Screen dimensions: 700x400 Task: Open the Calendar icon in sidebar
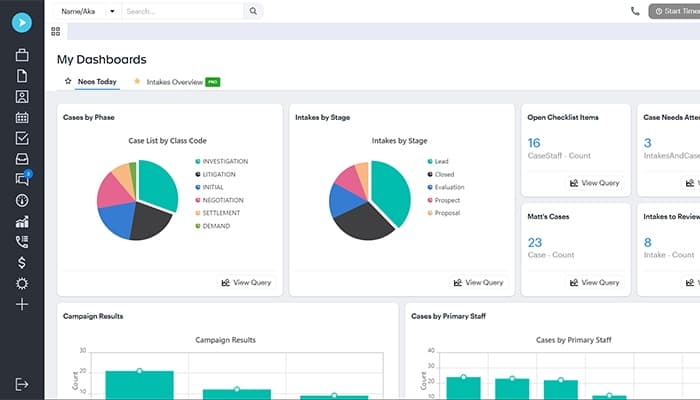[22, 117]
